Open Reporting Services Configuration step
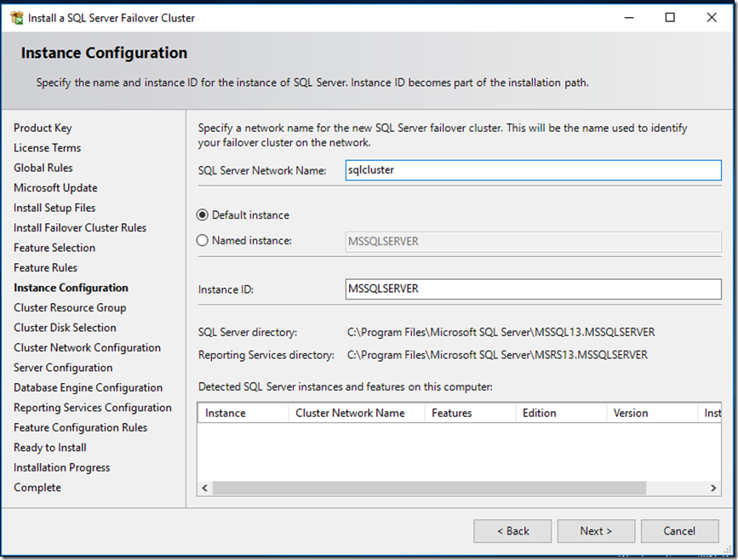 [x=93, y=408]
